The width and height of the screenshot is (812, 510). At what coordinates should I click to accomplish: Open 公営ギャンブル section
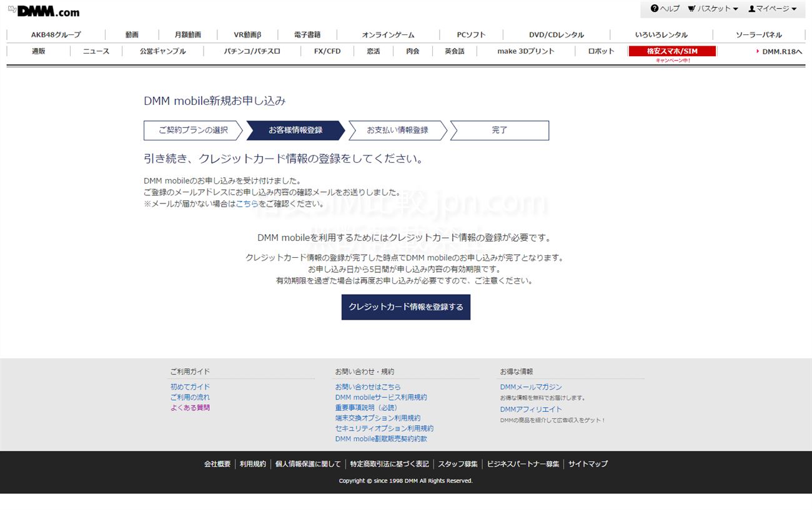click(163, 51)
